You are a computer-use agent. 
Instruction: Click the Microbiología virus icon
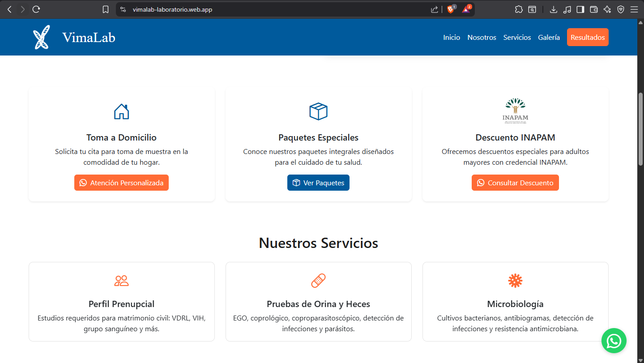coord(515,281)
